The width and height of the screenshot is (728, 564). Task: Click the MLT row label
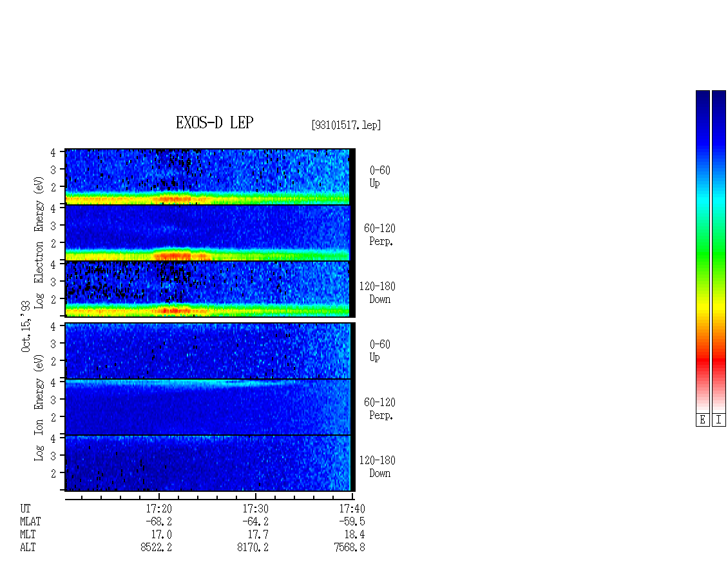coord(28,535)
